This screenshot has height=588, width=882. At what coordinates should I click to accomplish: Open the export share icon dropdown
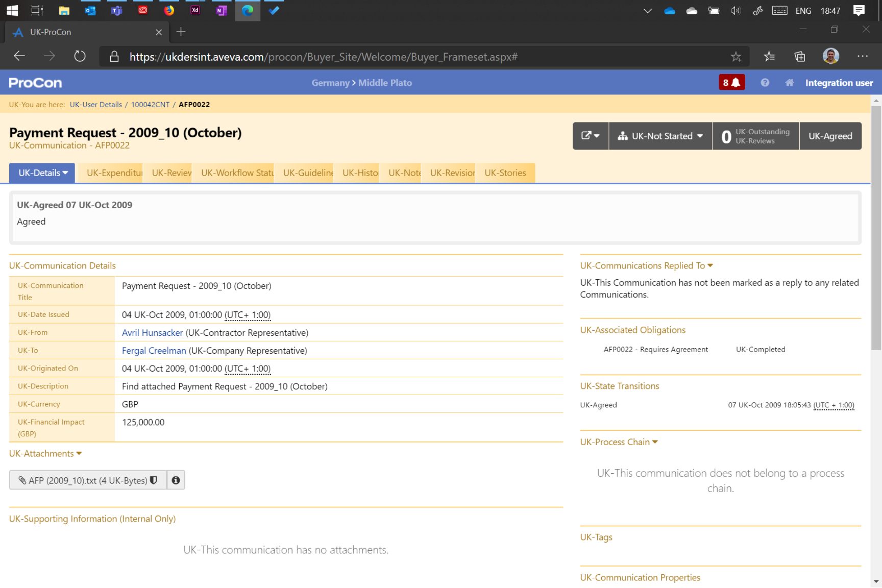point(590,136)
